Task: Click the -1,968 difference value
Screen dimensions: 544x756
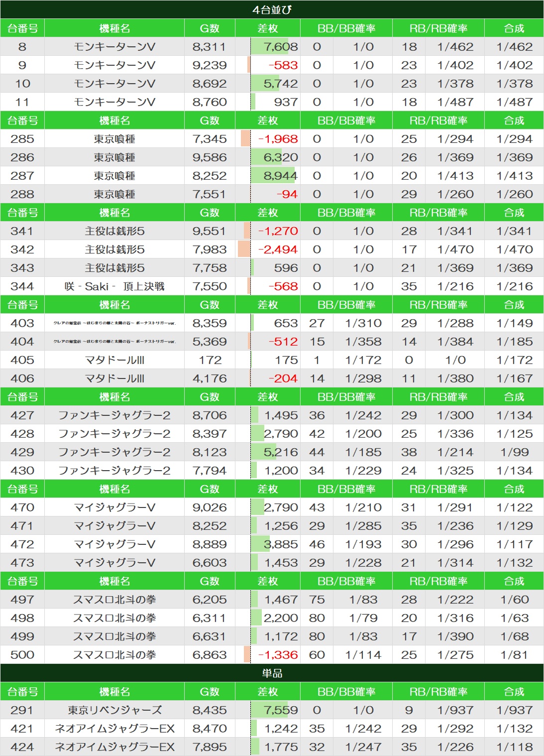Action: click(x=278, y=139)
